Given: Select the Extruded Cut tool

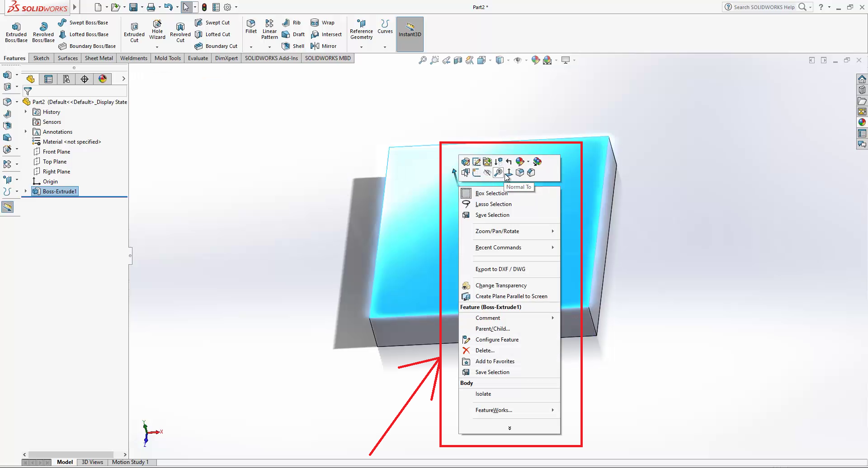Looking at the screenshot, I should tap(134, 32).
